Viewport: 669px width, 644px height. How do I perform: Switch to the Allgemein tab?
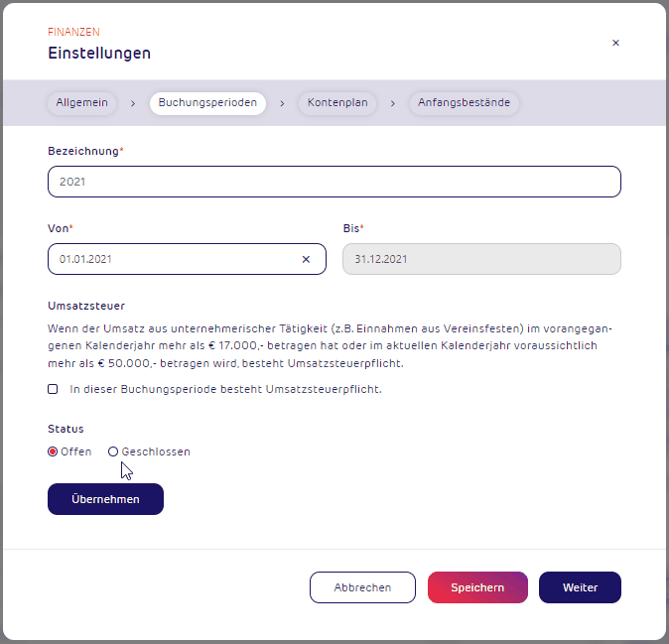[x=81, y=103]
